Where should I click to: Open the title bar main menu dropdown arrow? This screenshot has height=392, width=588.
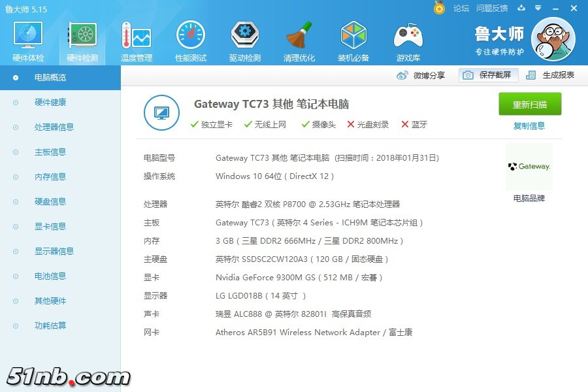[x=538, y=8]
